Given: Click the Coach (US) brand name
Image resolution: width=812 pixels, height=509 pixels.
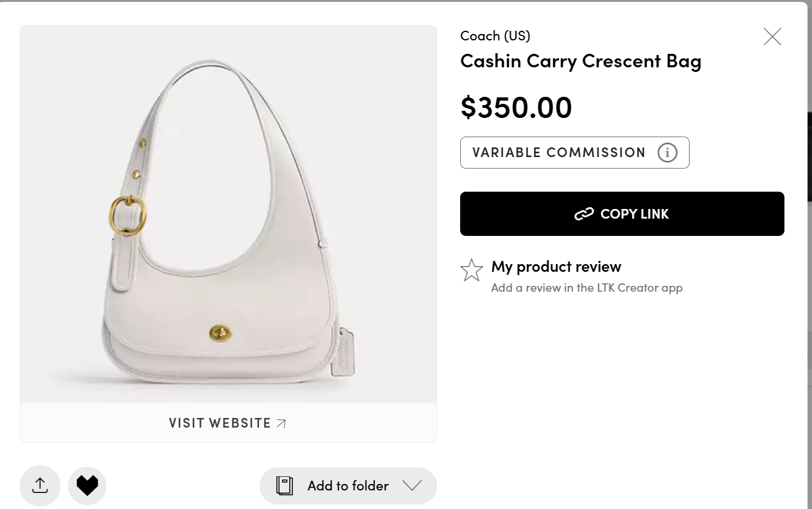Looking at the screenshot, I should [495, 36].
